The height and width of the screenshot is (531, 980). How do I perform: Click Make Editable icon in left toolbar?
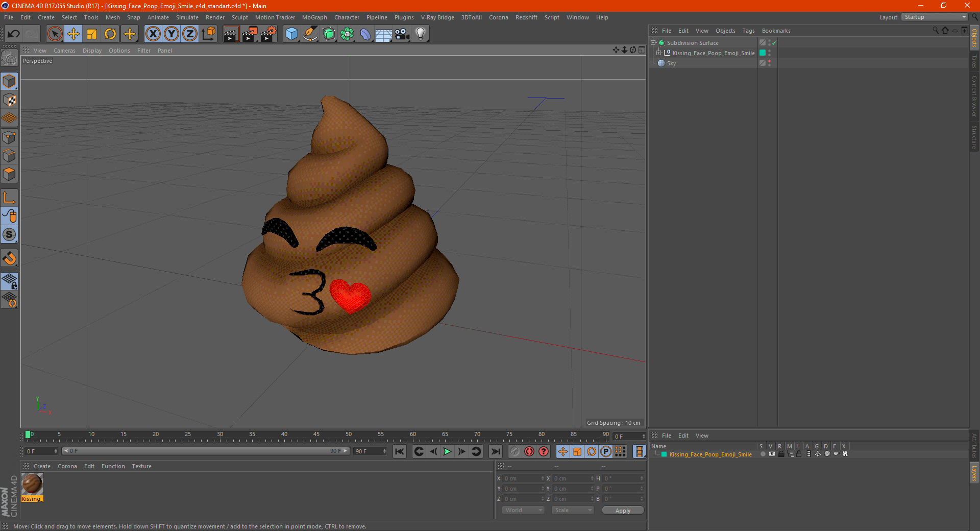[9, 58]
